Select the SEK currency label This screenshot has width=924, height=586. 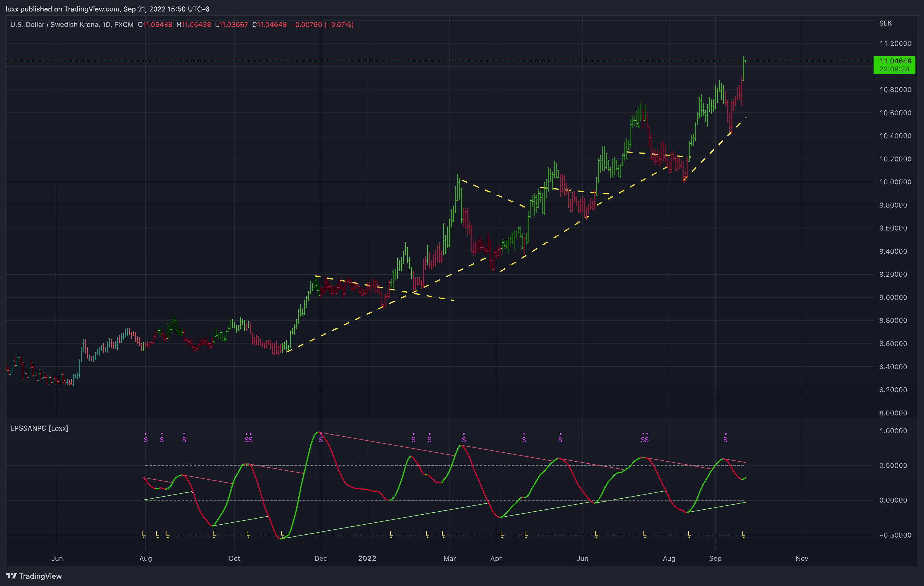coord(886,24)
